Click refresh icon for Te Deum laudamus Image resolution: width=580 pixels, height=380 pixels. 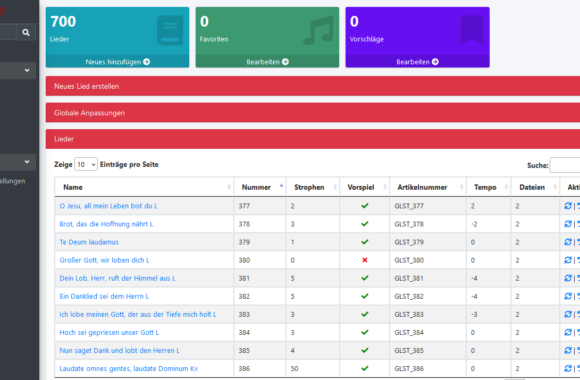coord(568,242)
